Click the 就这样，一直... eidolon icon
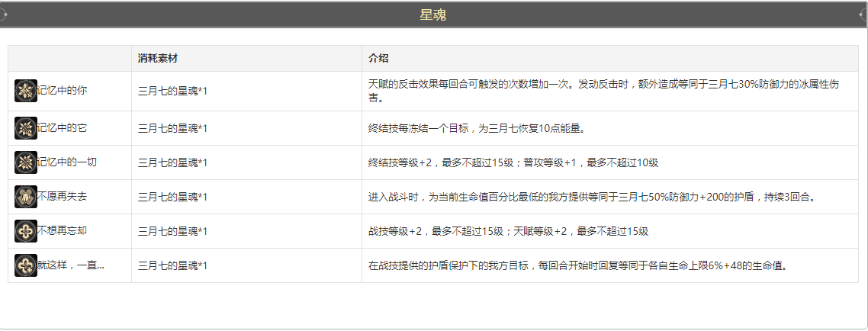868x331 pixels. coord(25,265)
